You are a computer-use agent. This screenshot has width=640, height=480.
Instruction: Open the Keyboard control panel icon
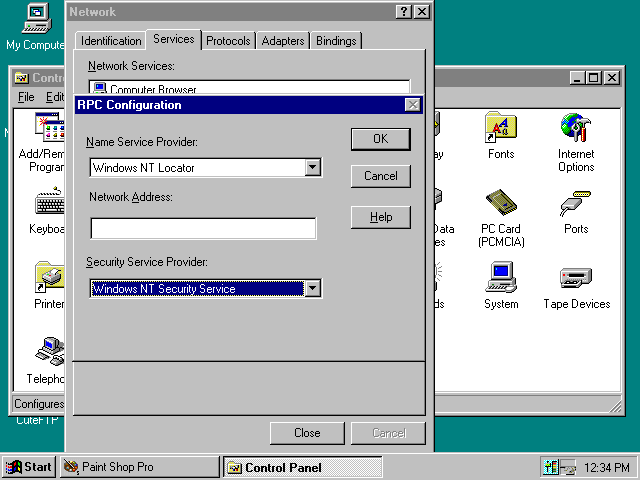(x=48, y=204)
